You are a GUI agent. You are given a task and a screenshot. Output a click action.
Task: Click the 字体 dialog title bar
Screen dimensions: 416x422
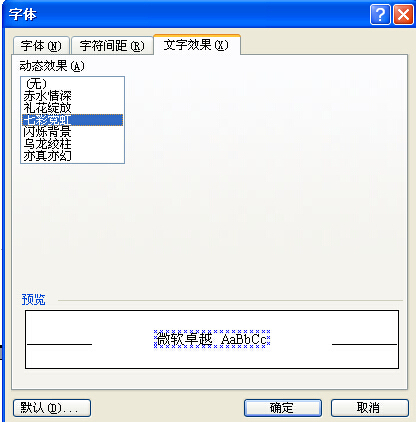click(187, 15)
